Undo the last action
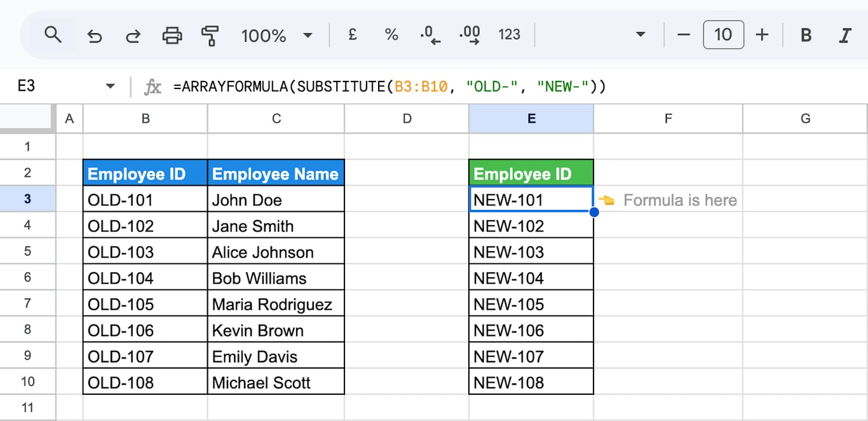Screen dimensions: 868x421 click(x=94, y=36)
